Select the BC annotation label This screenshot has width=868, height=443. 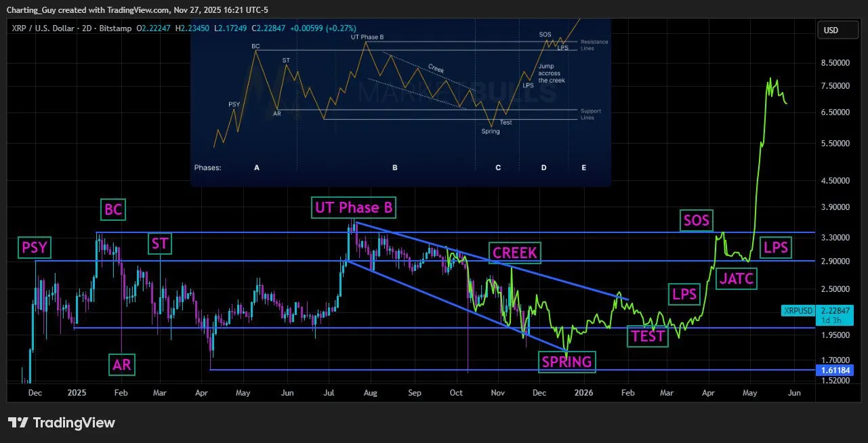click(112, 210)
